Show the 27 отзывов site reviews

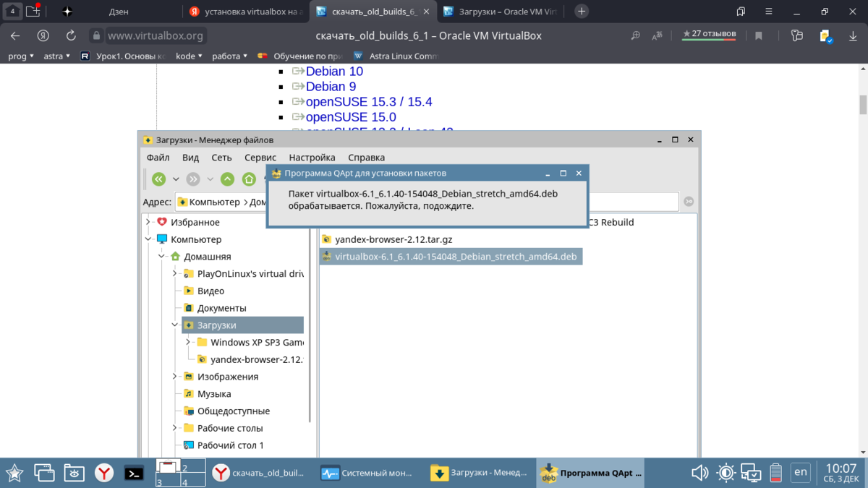(710, 35)
